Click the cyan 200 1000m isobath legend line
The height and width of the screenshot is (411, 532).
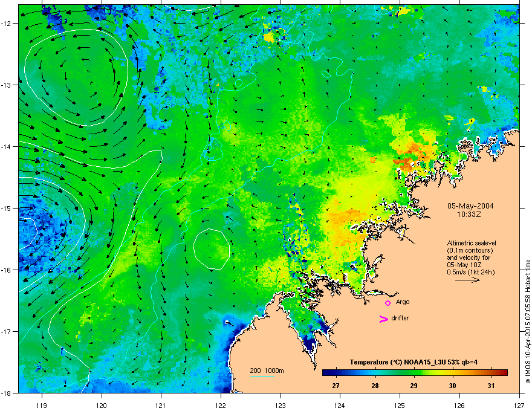pos(262,376)
